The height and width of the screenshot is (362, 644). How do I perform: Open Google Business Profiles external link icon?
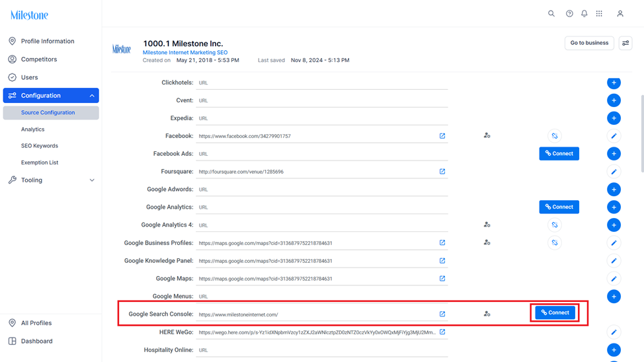point(442,242)
